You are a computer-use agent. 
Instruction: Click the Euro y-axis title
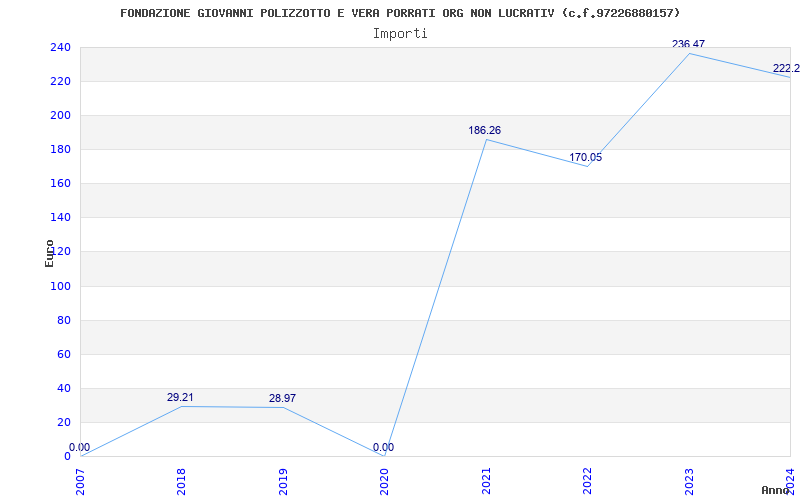(x=49, y=253)
